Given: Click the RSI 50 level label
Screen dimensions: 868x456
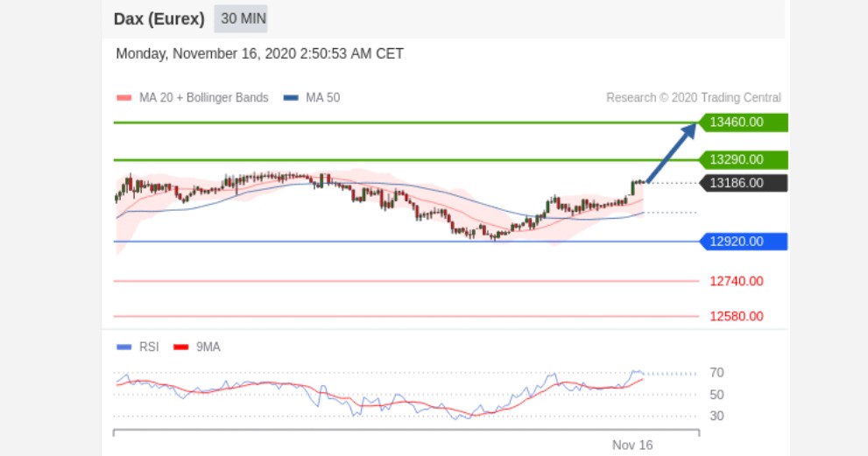Looking at the screenshot, I should click(x=716, y=395).
